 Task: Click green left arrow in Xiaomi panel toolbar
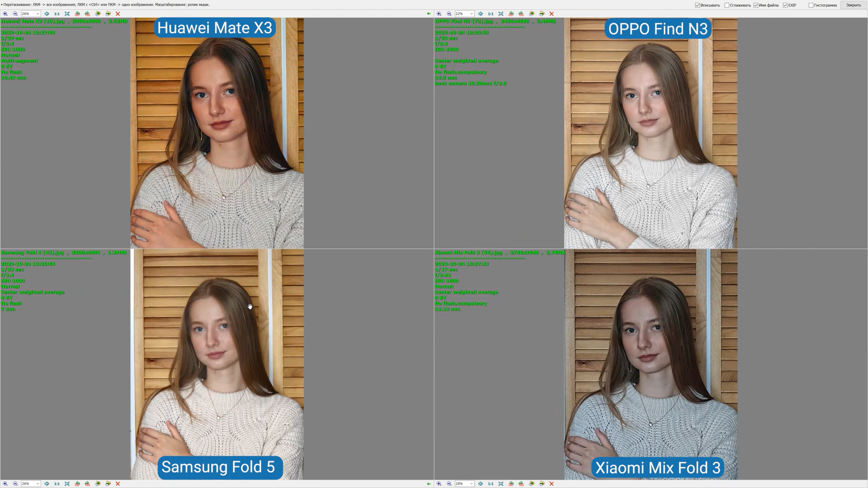click(429, 484)
